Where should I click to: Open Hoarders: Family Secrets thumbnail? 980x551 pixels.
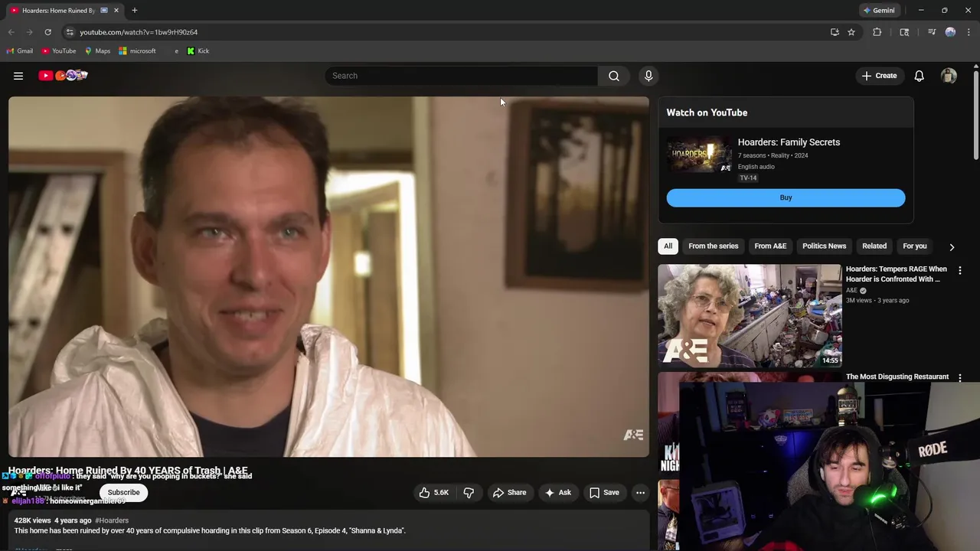click(x=699, y=155)
